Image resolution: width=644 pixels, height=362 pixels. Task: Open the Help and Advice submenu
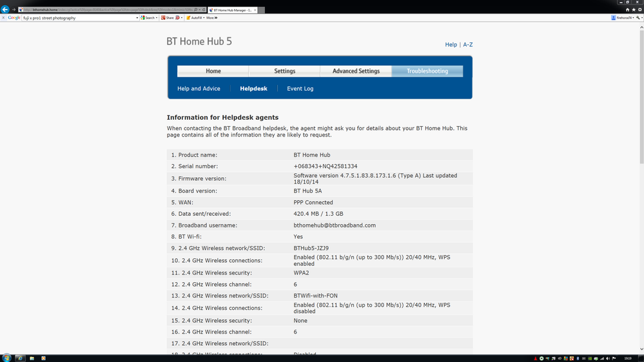(199, 89)
